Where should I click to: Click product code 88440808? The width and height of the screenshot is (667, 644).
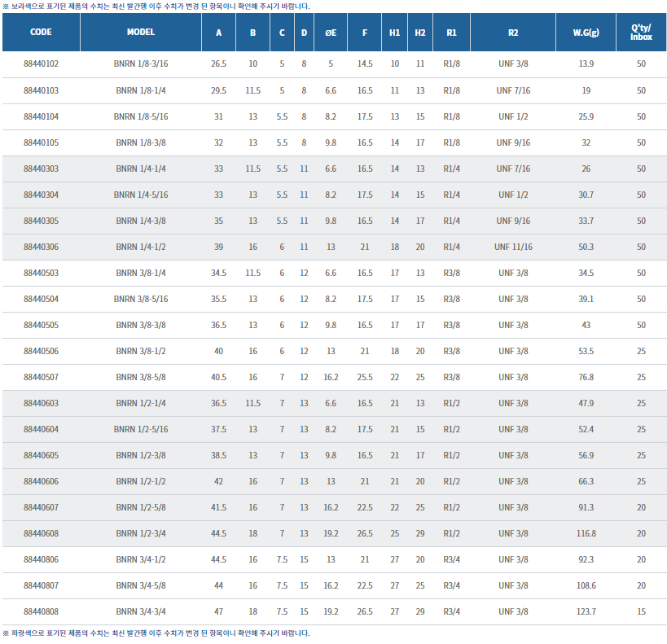coord(41,611)
